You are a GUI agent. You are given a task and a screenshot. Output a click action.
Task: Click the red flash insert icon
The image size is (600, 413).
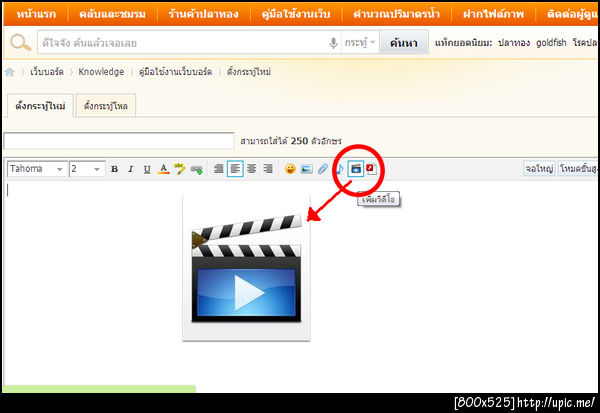point(371,169)
